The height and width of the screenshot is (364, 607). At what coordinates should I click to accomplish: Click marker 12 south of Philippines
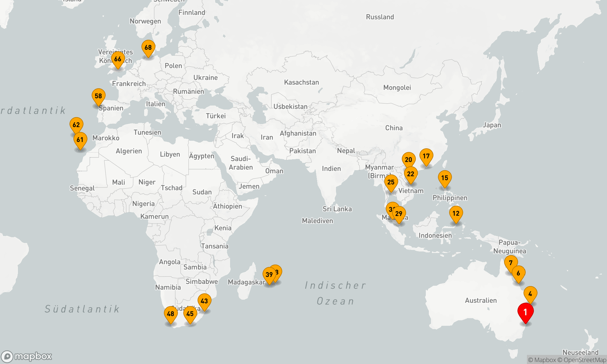coord(456,213)
